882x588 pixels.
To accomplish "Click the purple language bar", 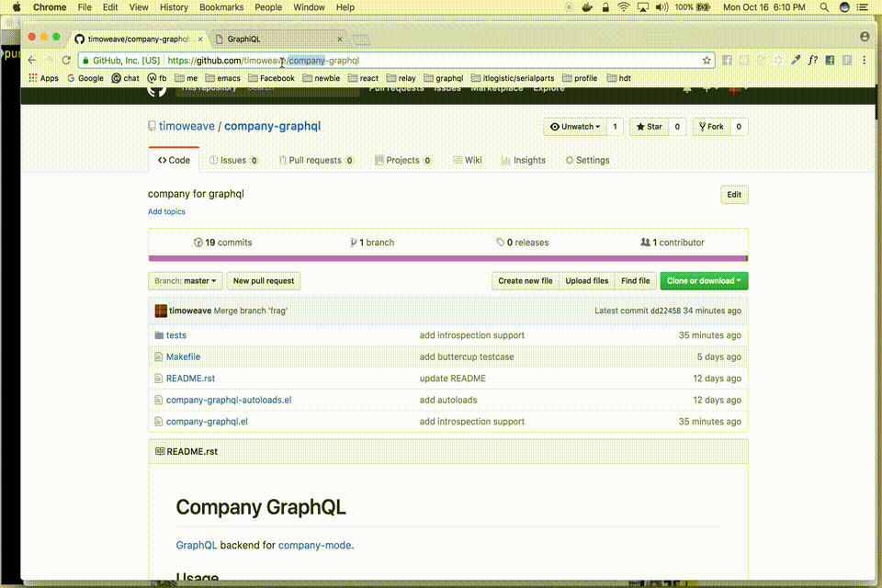I will click(447, 258).
